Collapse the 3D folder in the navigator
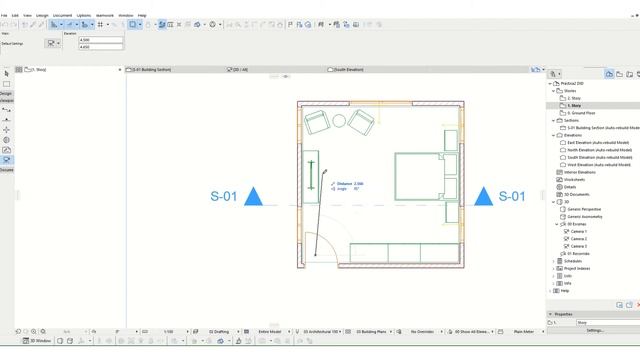This screenshot has height=360, width=640. [554, 202]
